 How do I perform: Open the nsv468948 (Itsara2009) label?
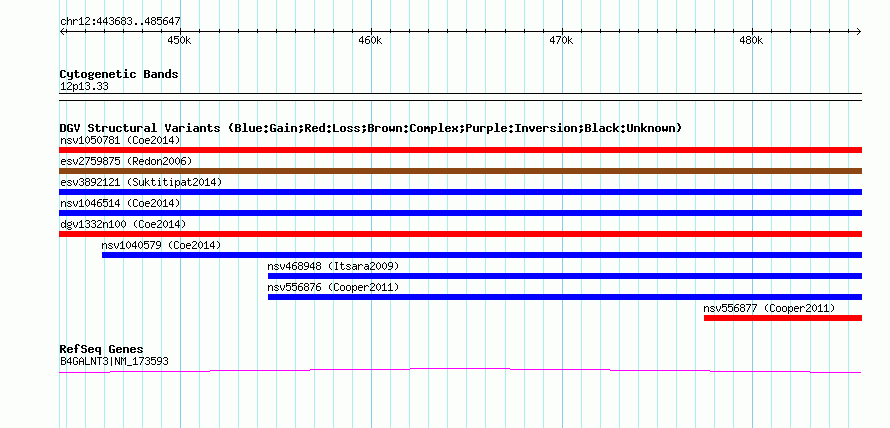pos(333,266)
